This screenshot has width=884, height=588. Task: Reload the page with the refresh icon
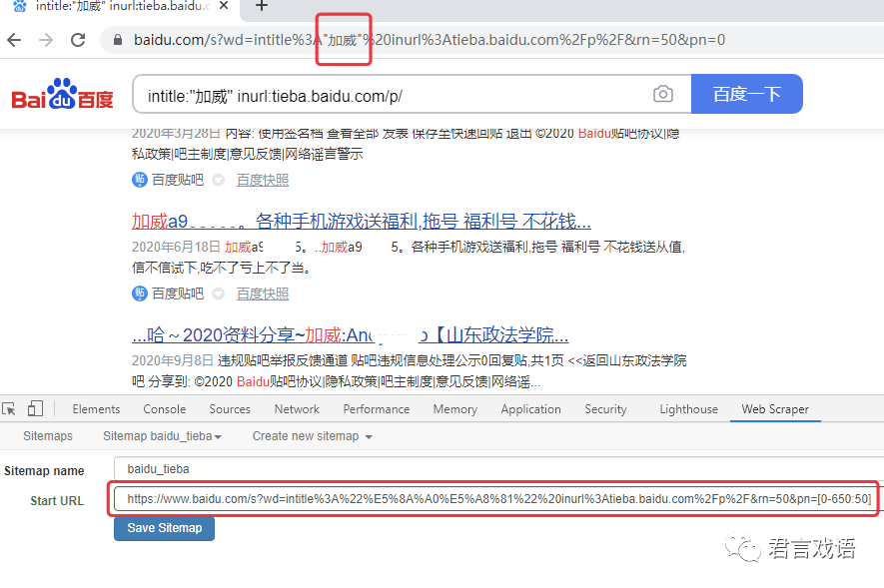point(78,40)
